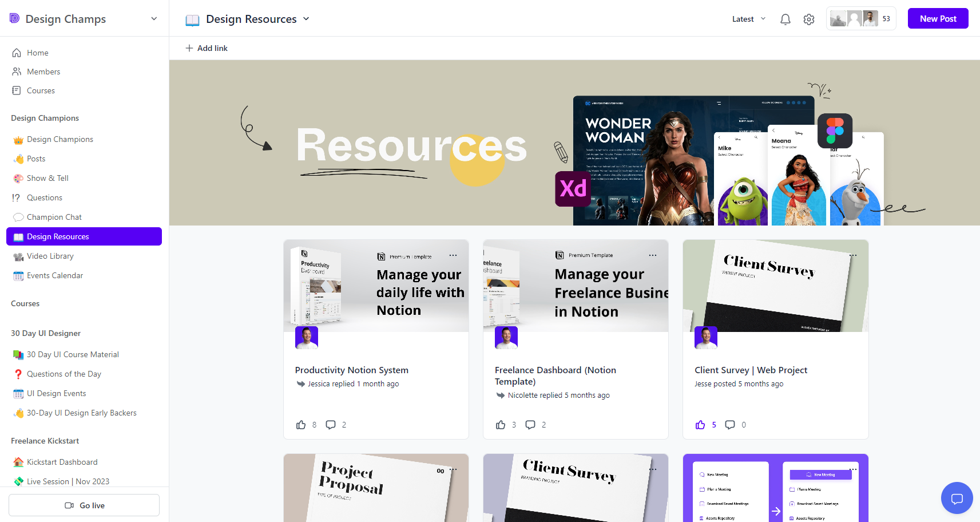The height and width of the screenshot is (522, 980).
Task: Open Client Survey Branding Project cover image
Action: (x=576, y=488)
